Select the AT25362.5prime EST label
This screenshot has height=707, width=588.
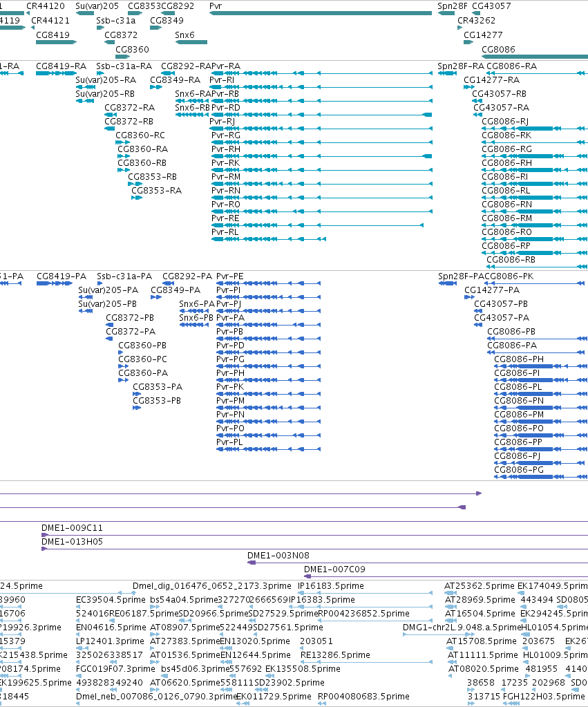[x=480, y=585]
